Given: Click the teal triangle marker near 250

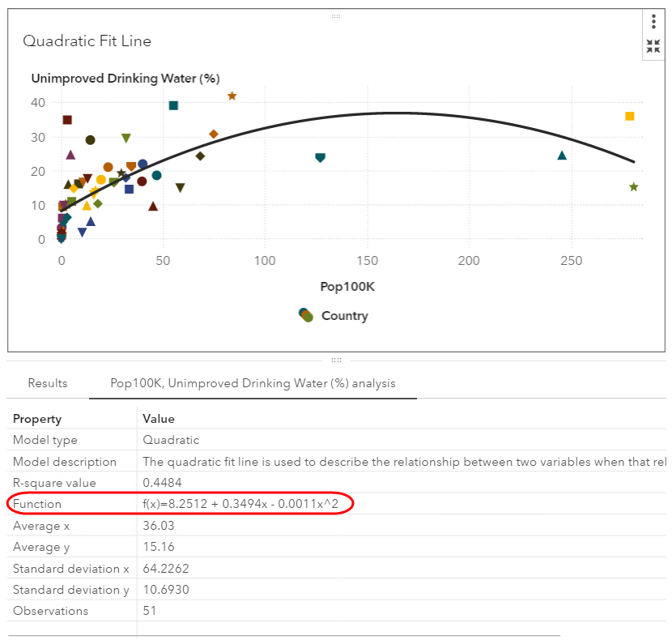Looking at the screenshot, I should point(562,155).
